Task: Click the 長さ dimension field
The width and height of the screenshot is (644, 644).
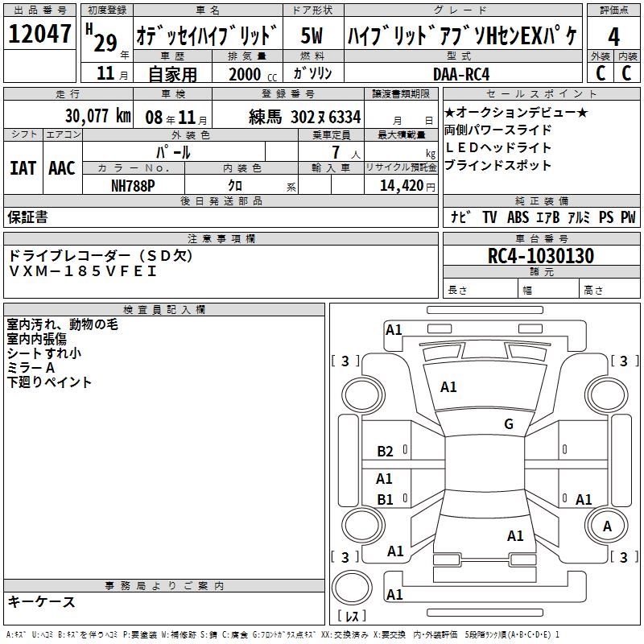Action: pos(481,288)
